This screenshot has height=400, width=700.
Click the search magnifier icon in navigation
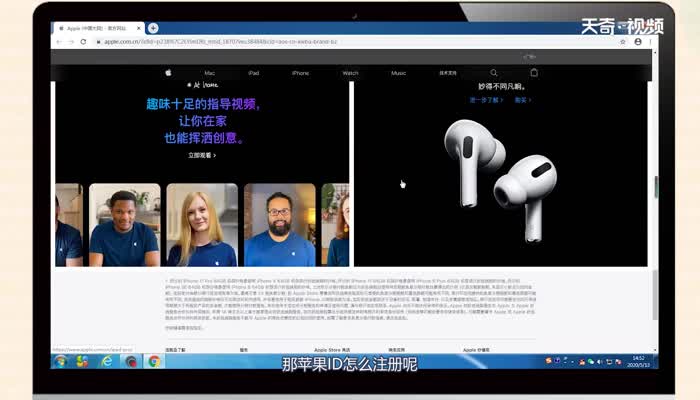coord(494,73)
